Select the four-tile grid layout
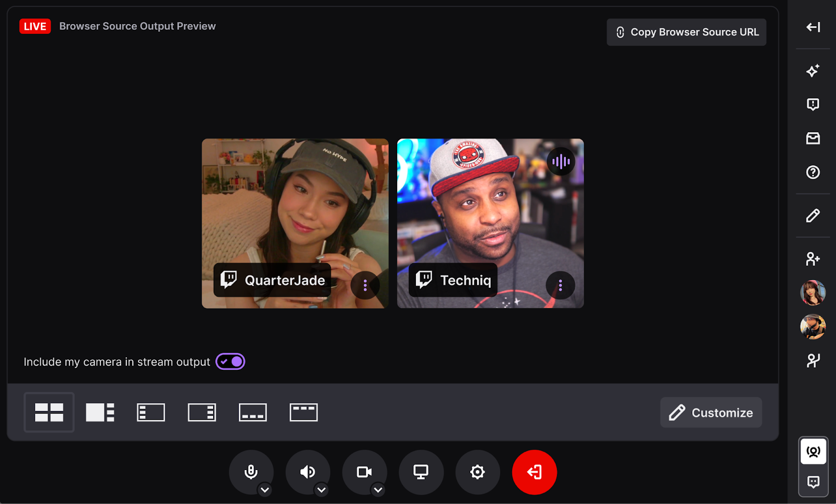Image resolution: width=836 pixels, height=504 pixels. click(x=49, y=412)
